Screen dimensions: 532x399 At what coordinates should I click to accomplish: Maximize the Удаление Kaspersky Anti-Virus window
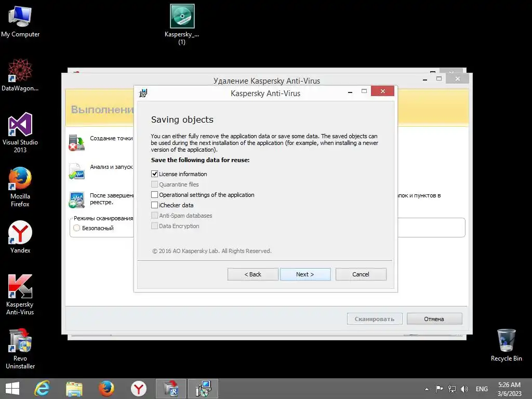tap(439, 79)
